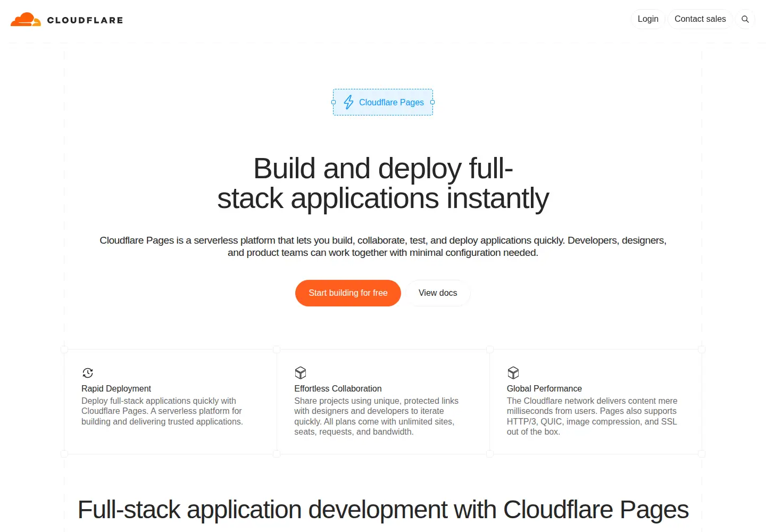The height and width of the screenshot is (532, 766).
Task: Click the text 'The Cloudflare network delivers content mere'
Action: pyautogui.click(x=592, y=401)
